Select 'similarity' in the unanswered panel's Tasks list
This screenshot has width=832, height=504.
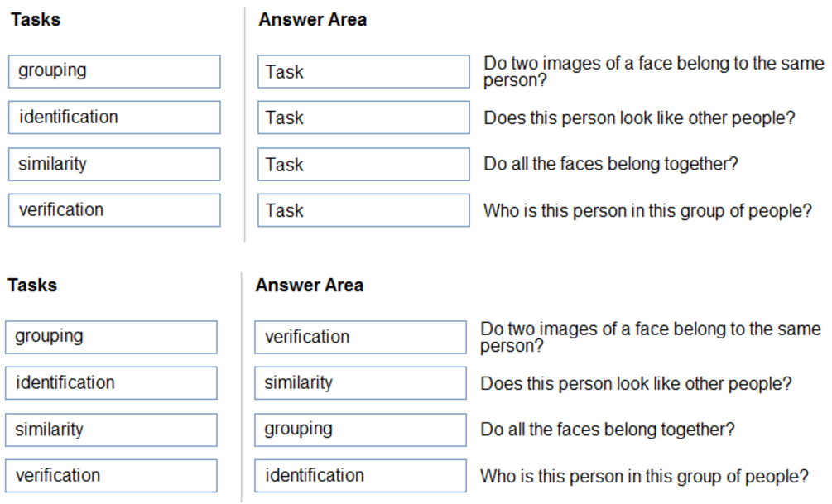click(x=114, y=164)
